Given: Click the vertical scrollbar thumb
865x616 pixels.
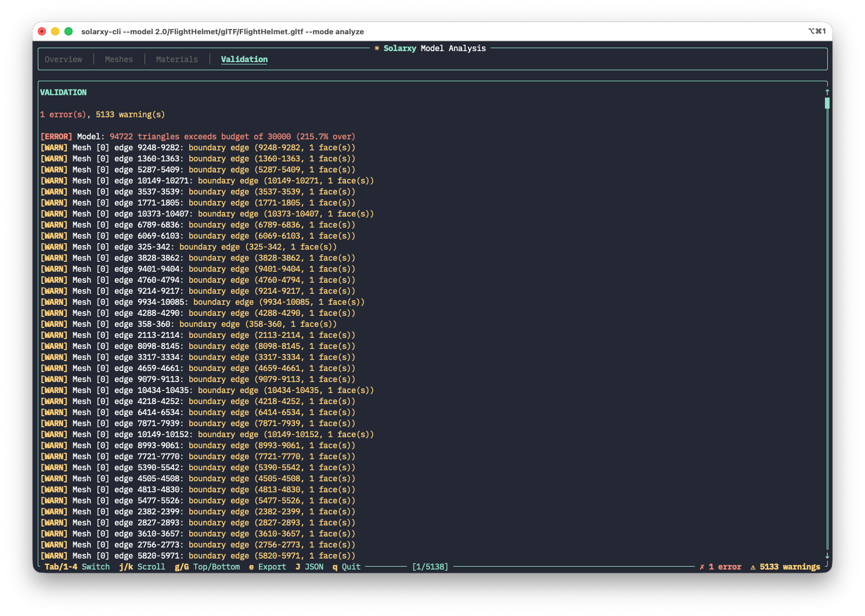Looking at the screenshot, I should pos(827,103).
